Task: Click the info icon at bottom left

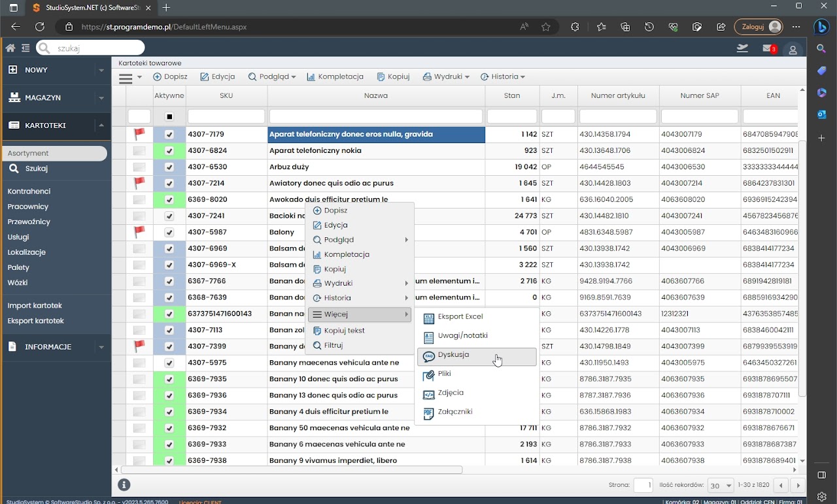Action: click(x=124, y=484)
